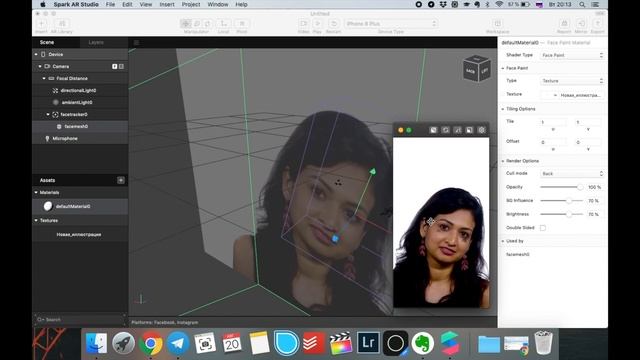The image size is (640, 360).
Task: Rotate the simulator preview device
Action: click(445, 130)
